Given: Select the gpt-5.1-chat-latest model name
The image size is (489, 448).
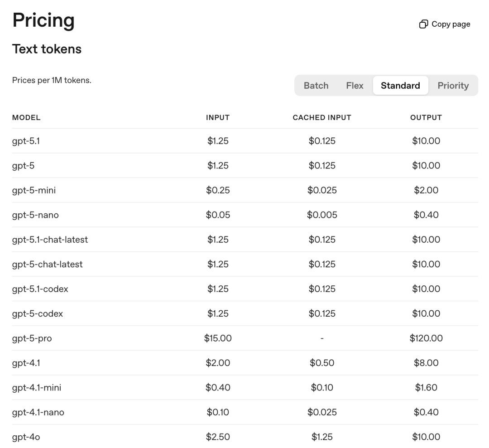Looking at the screenshot, I should pyautogui.click(x=50, y=240).
